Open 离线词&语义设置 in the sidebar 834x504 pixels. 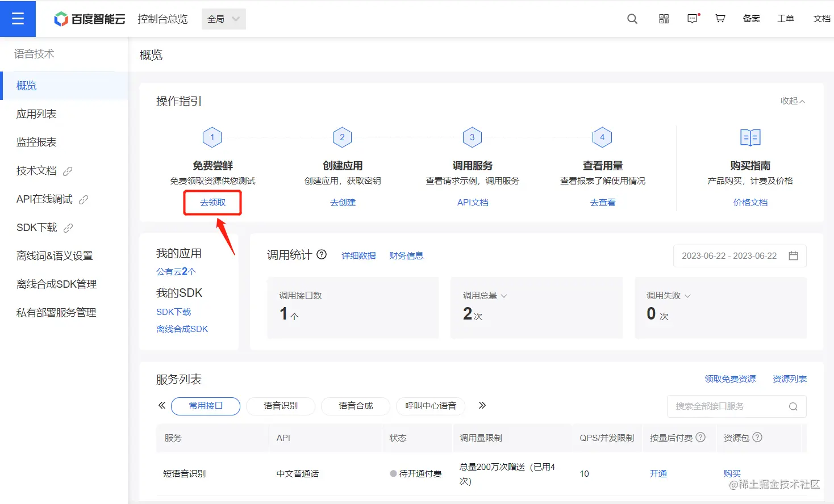(x=64, y=256)
